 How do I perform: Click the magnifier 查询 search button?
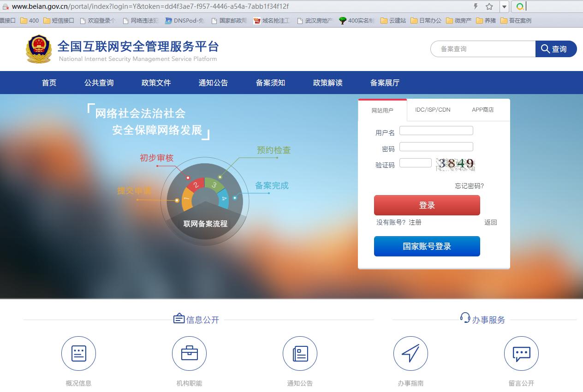coord(556,48)
